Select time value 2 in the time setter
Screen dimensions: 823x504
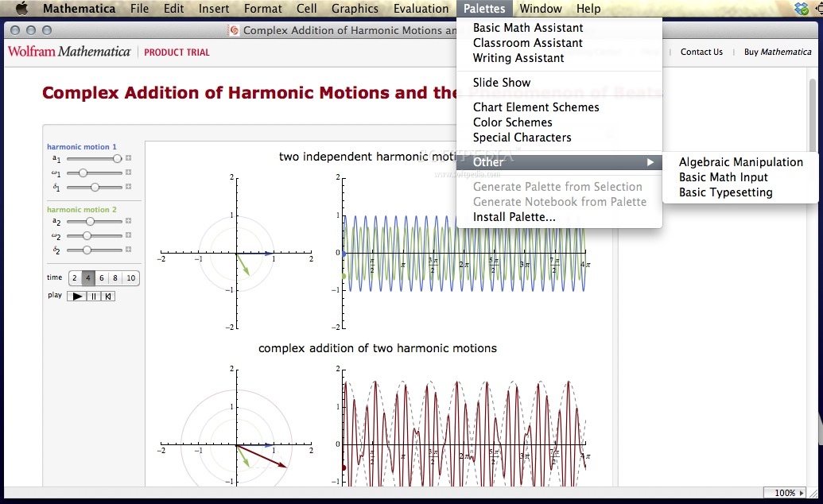(x=75, y=277)
